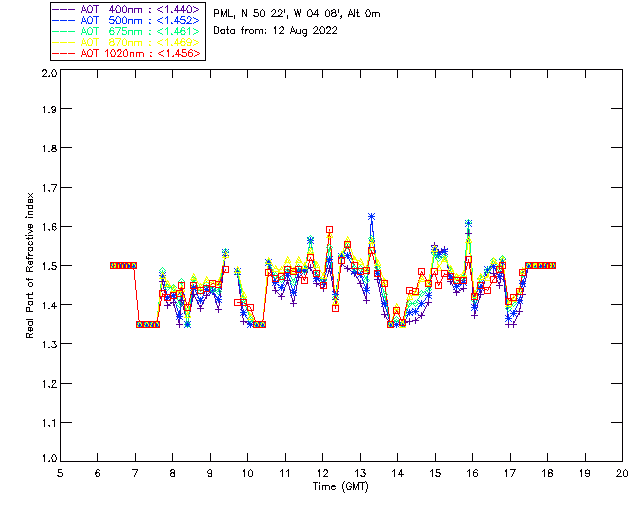
Task: Click the 'Real Part of Refractive index' label
Action: coord(30,265)
